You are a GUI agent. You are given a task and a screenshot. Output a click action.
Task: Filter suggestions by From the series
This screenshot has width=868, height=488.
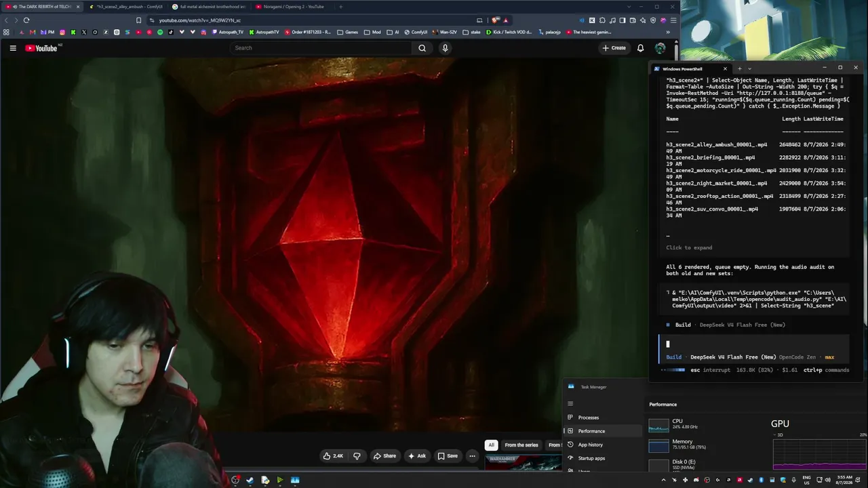521,445
